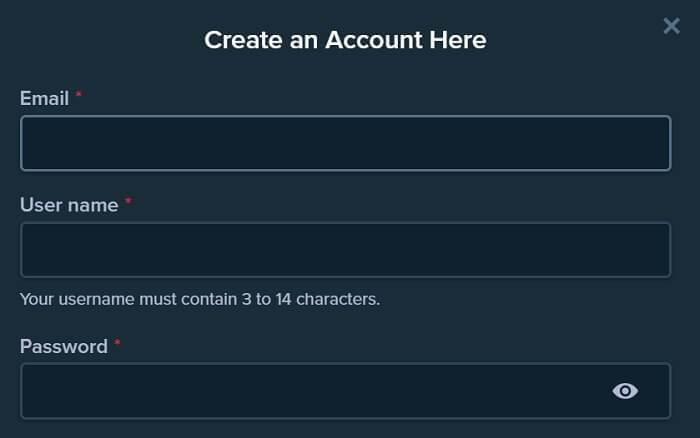Select the User name text box

click(346, 250)
